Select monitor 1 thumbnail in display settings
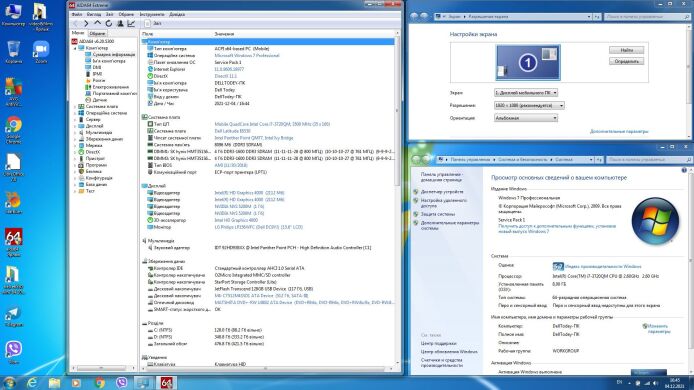 528,62
